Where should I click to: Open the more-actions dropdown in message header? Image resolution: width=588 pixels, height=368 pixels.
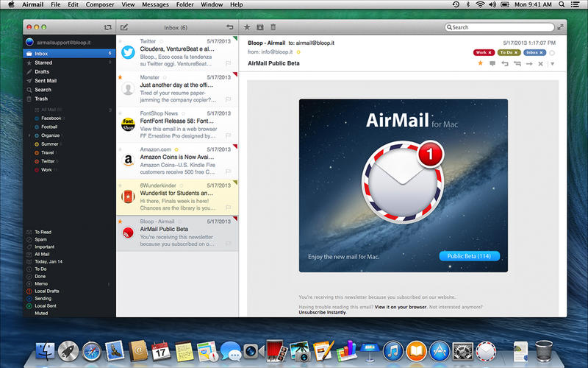[x=552, y=64]
